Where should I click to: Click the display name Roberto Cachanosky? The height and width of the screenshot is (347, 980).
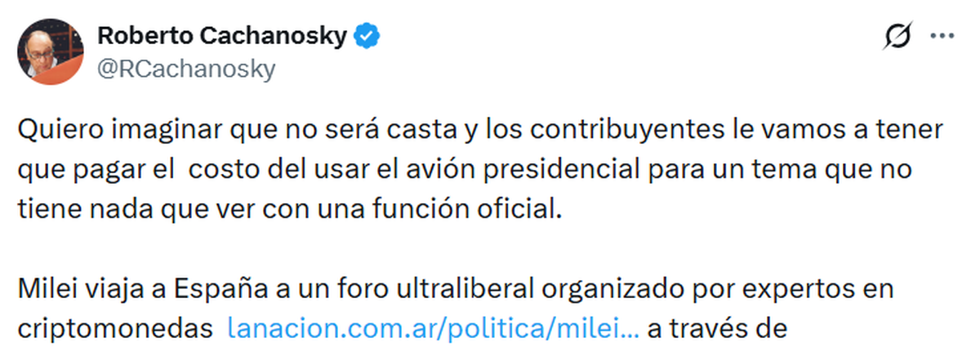[222, 36]
